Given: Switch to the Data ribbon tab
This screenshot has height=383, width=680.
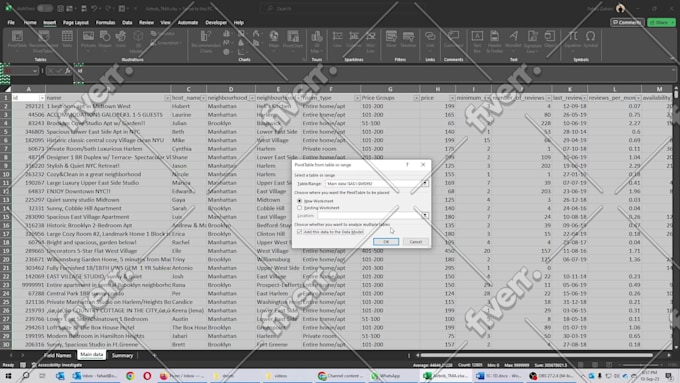Looking at the screenshot, I should (x=127, y=23).
